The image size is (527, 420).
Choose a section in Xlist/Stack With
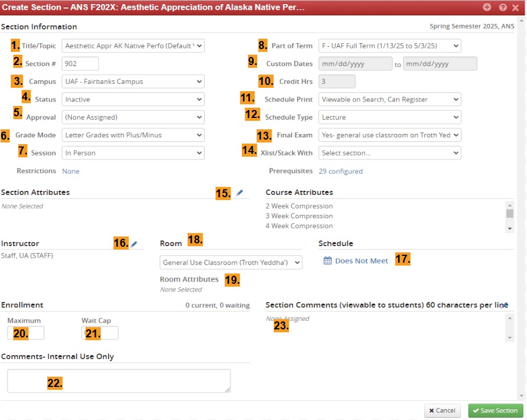pyautogui.click(x=390, y=153)
